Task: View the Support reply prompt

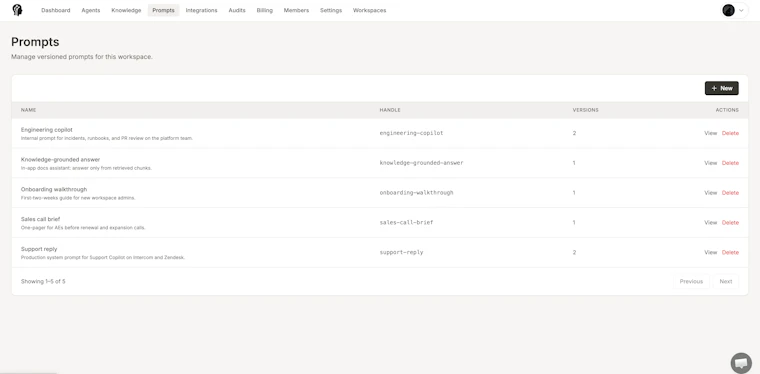Action: click(710, 252)
